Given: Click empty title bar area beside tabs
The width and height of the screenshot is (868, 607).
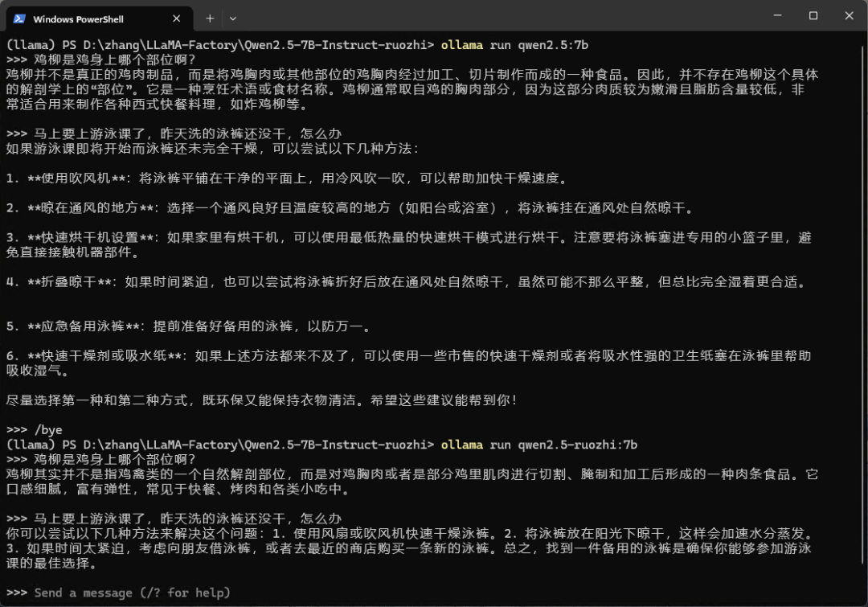Looking at the screenshot, I should click(498, 17).
